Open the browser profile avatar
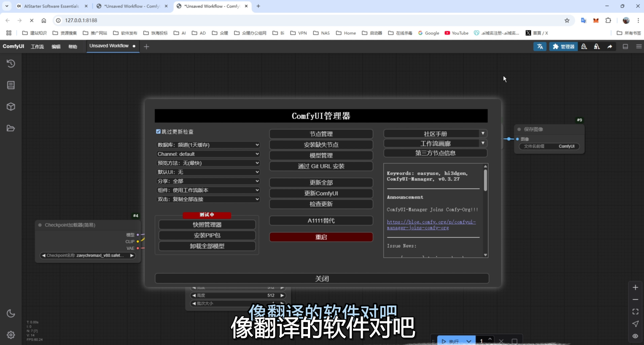 coord(626,20)
